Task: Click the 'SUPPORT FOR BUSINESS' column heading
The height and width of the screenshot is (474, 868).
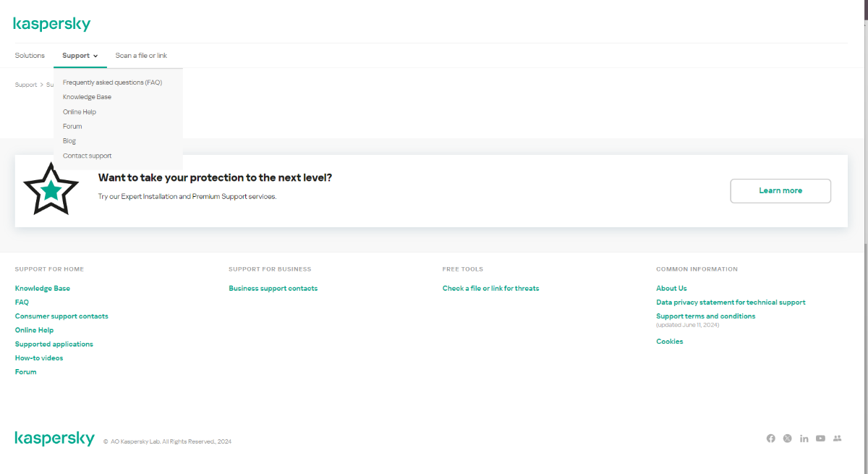Action: pos(270,269)
